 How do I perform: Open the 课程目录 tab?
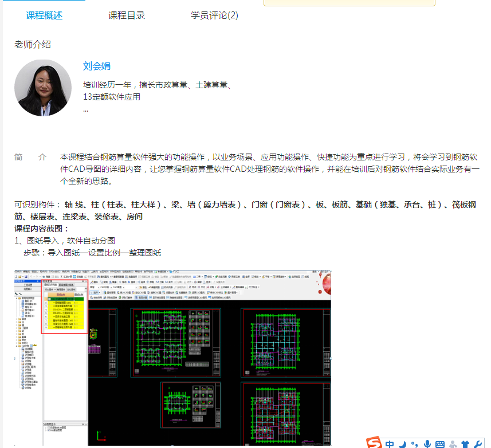point(127,15)
